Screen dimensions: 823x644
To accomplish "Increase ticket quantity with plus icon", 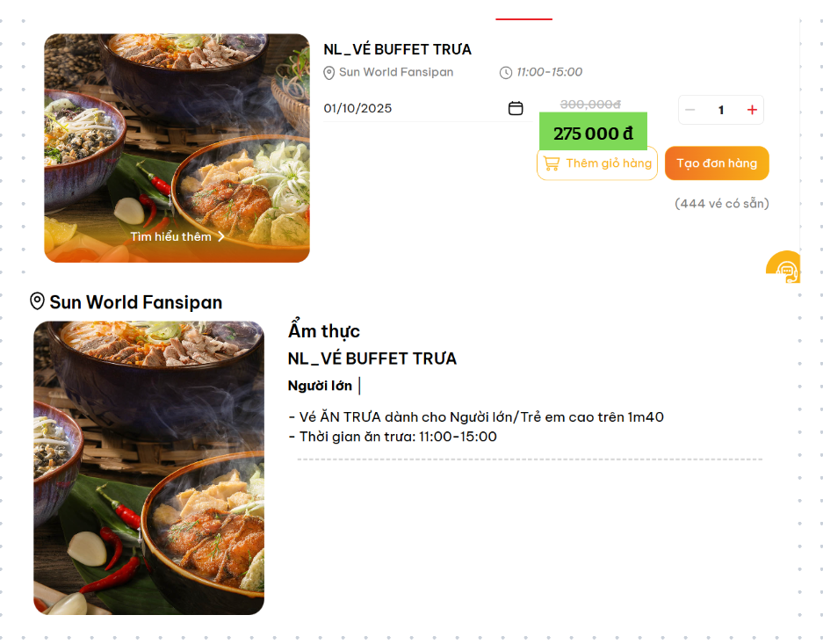I will [752, 110].
